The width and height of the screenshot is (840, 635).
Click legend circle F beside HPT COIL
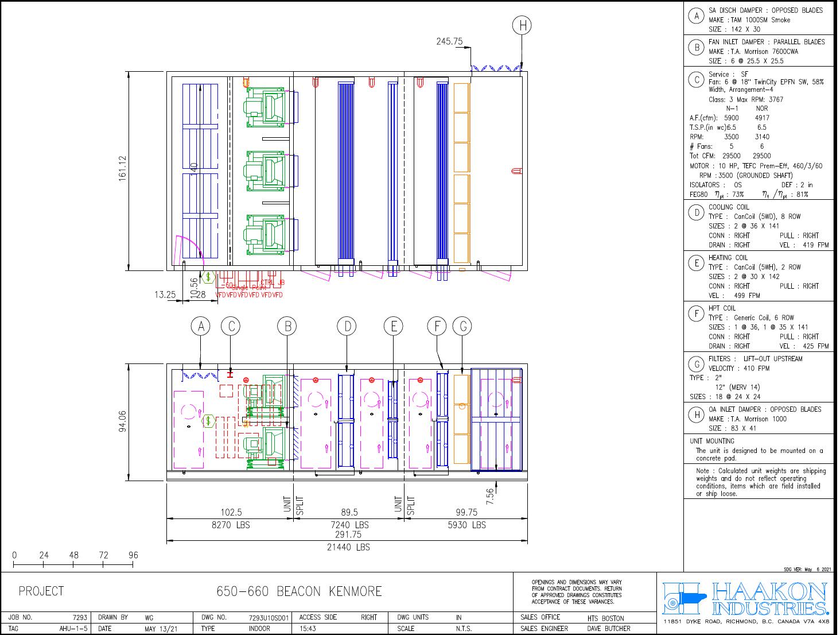[x=697, y=313]
